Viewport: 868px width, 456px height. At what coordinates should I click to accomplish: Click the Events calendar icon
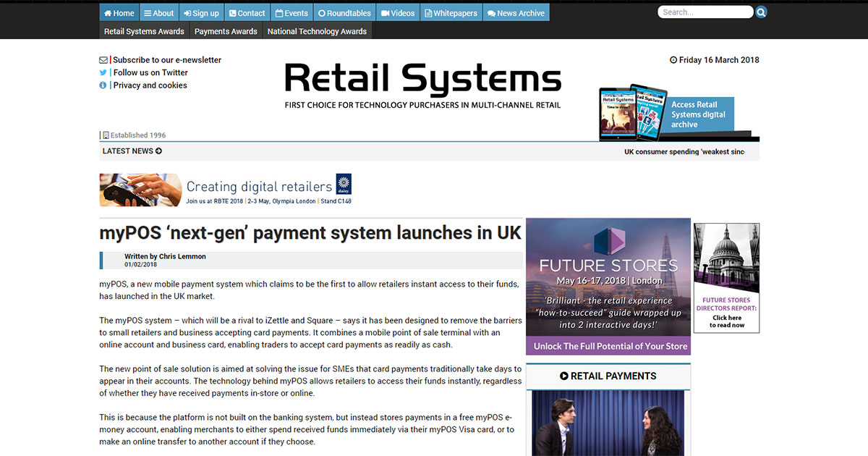click(278, 13)
